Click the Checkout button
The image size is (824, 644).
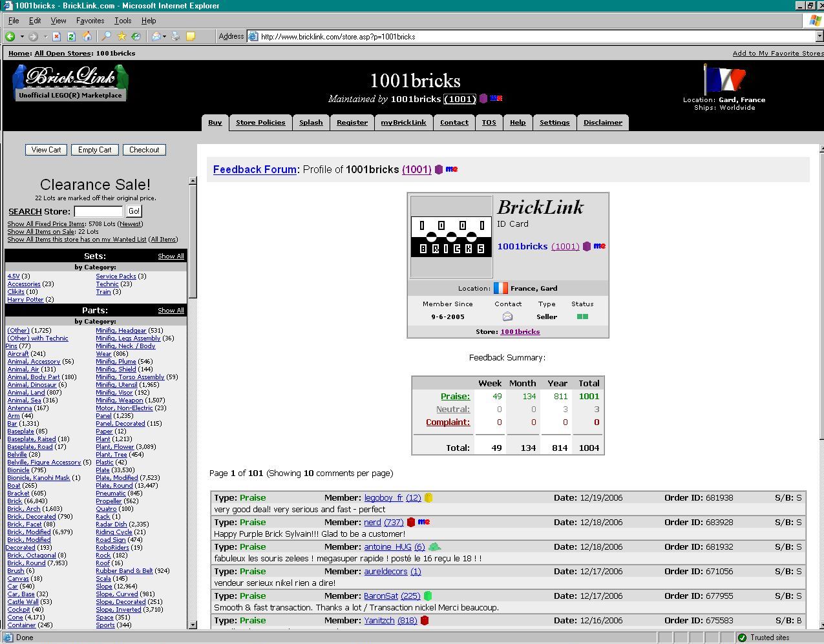144,150
